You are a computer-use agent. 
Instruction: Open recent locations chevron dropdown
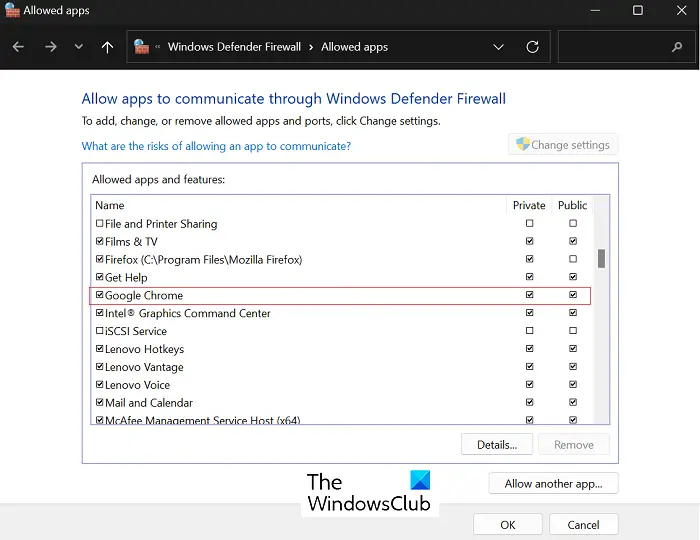[x=79, y=46]
